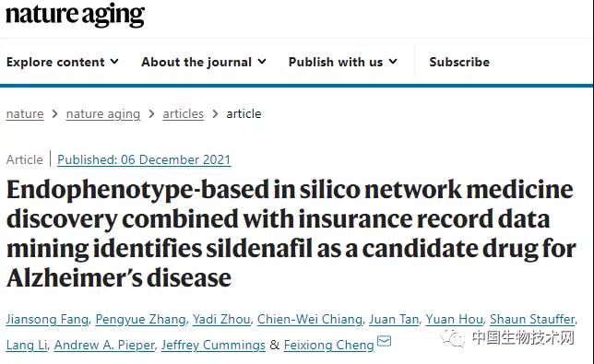Viewport: 594px width, 364px height.
Task: Open the Explore content menu
Action: coord(63,62)
